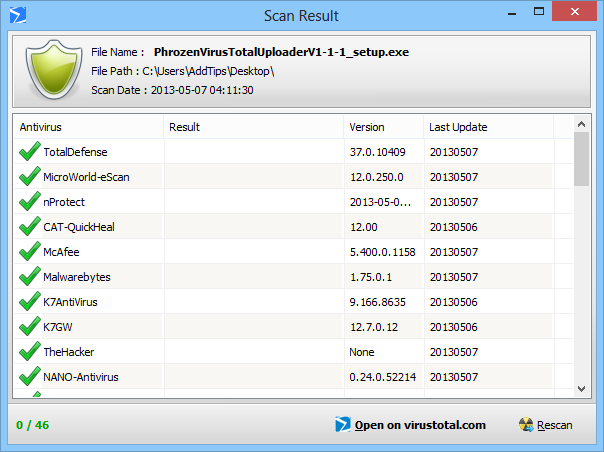Click the Rescan radiation icon
The width and height of the screenshot is (604, 452).
[x=526, y=424]
